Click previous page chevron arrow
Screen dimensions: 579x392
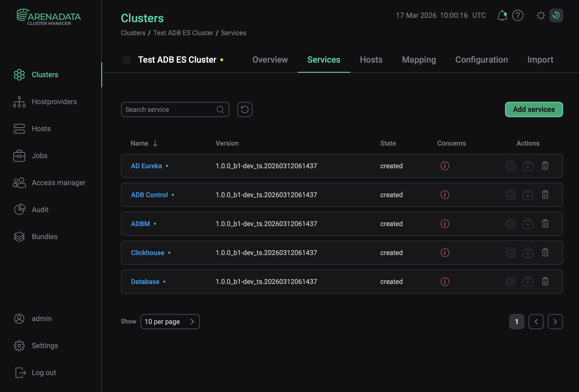[x=536, y=321]
